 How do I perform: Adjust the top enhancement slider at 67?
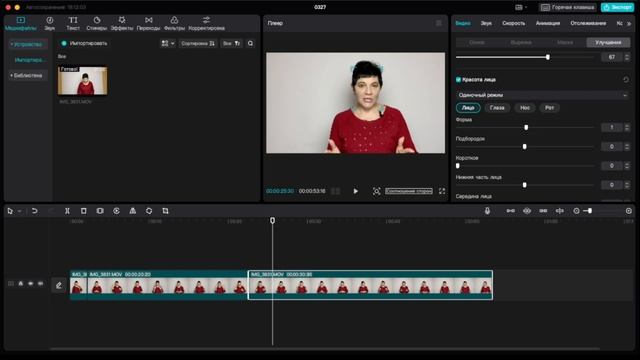point(548,57)
